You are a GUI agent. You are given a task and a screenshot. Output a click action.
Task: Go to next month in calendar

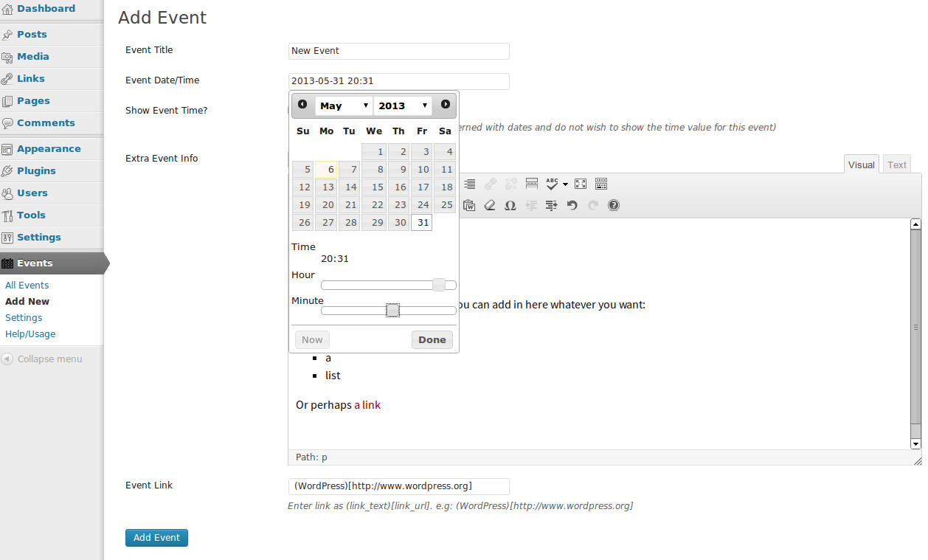pos(446,105)
